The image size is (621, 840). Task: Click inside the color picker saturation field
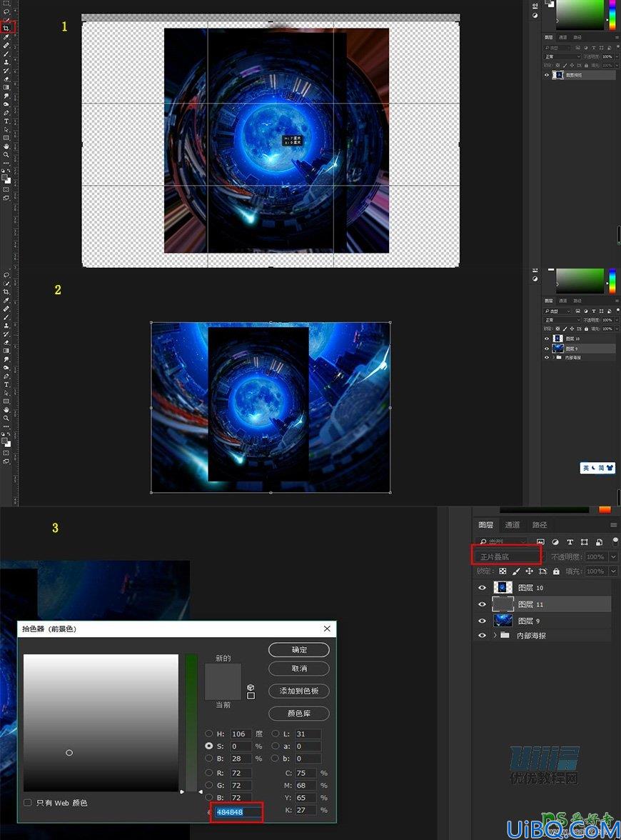point(101,722)
